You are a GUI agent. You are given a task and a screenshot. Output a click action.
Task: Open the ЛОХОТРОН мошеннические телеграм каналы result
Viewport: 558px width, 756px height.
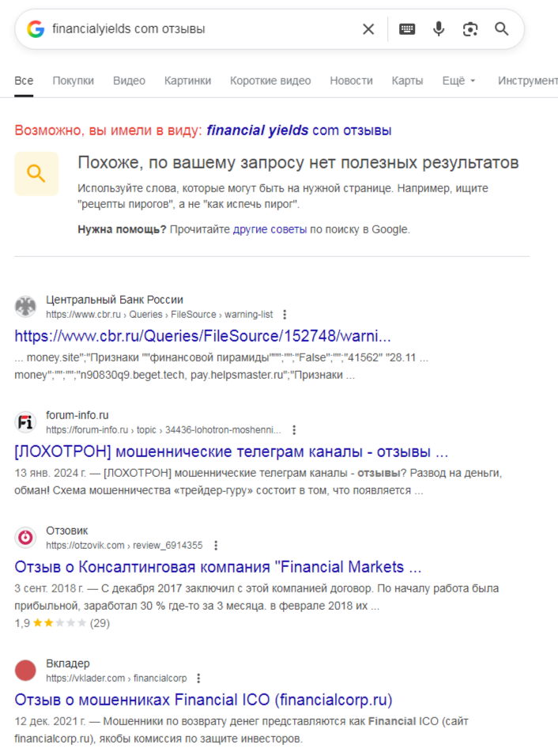click(232, 452)
